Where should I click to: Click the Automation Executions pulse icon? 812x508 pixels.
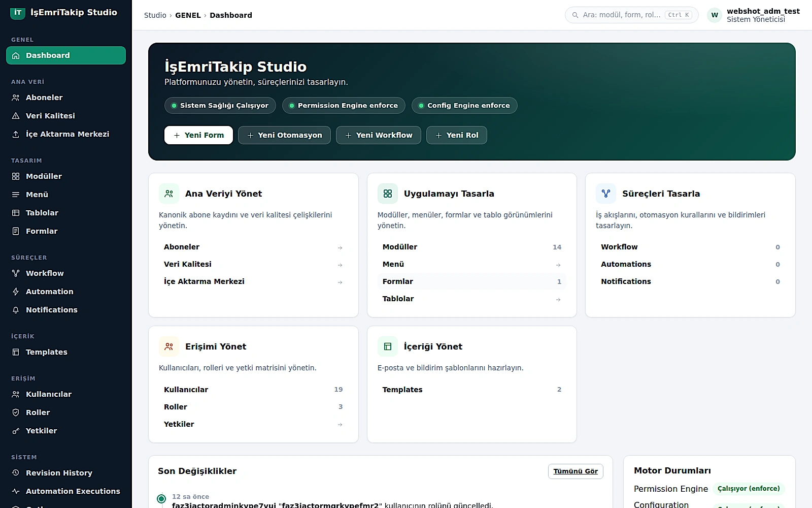pyautogui.click(x=16, y=491)
